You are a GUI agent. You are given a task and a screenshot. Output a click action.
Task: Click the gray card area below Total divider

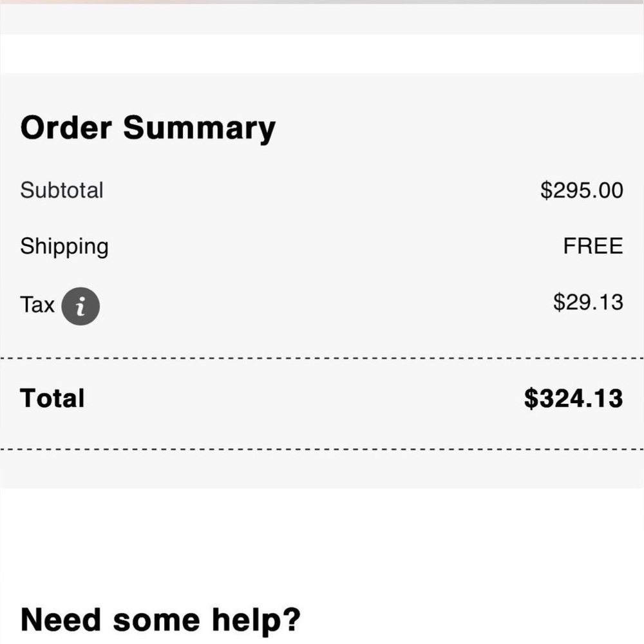(x=322, y=469)
